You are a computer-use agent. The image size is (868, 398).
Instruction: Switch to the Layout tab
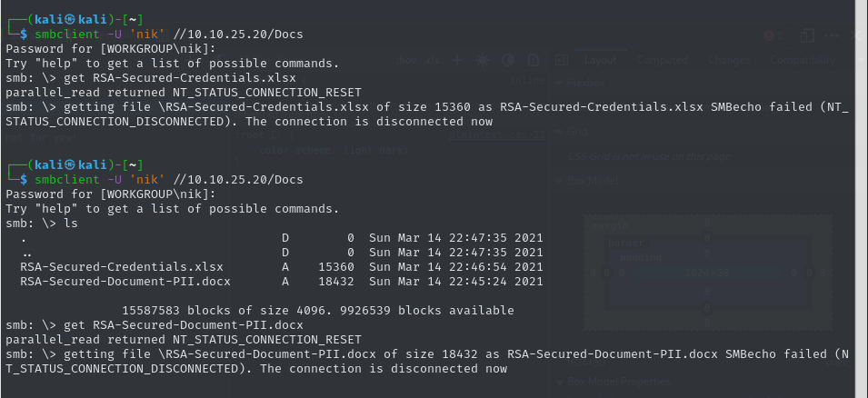(x=601, y=60)
